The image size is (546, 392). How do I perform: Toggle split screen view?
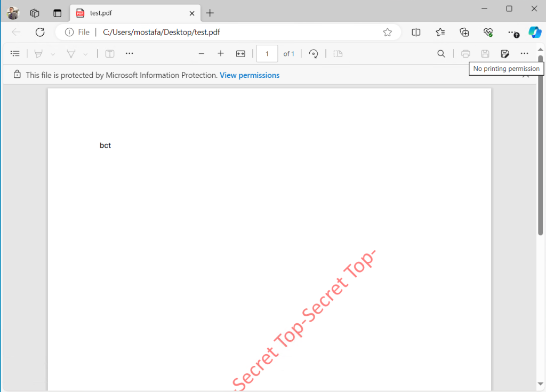click(x=416, y=33)
